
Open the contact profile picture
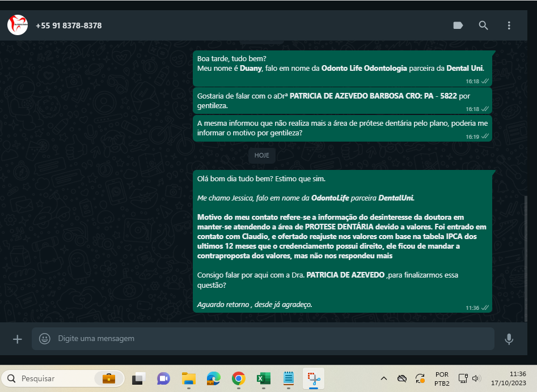coord(18,25)
